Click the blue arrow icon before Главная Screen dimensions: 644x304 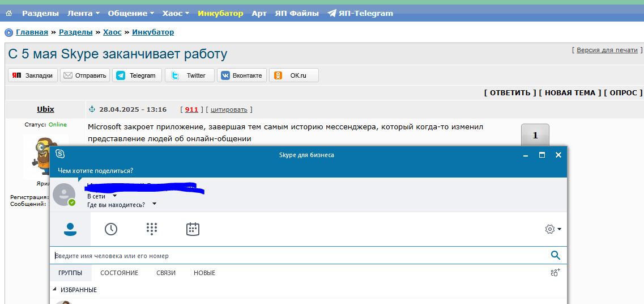click(x=8, y=32)
